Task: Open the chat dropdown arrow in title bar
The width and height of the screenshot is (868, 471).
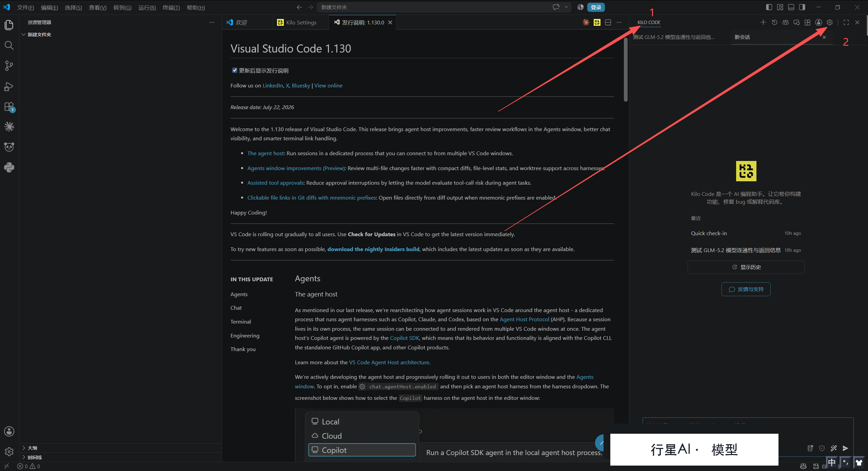Action: (566, 7)
